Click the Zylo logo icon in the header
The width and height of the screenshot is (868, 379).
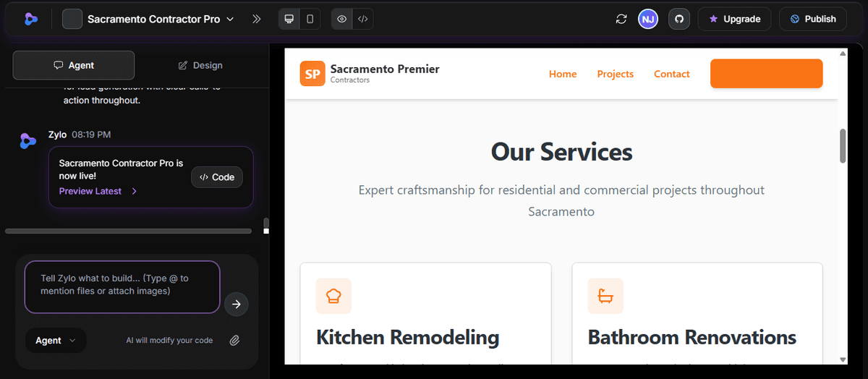(x=30, y=19)
